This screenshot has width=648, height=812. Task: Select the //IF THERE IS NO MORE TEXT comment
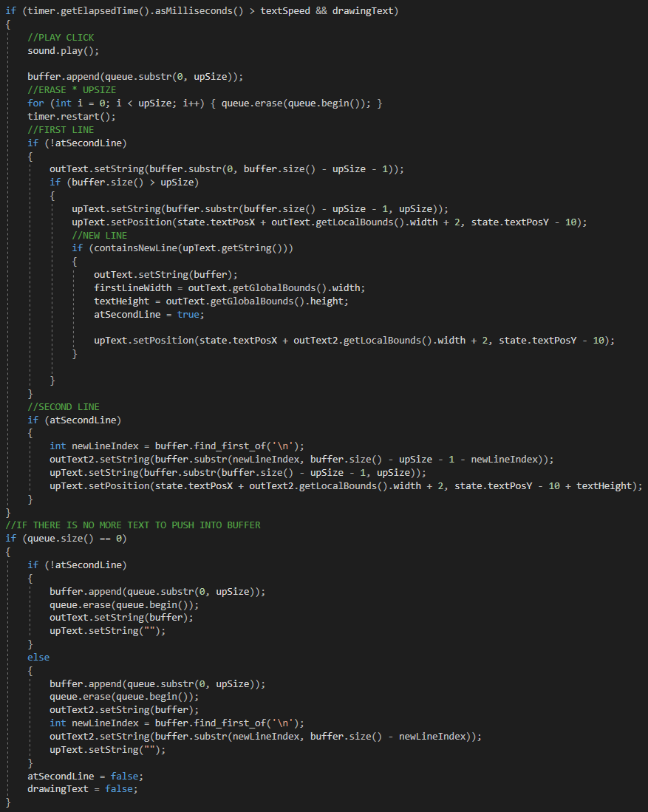tap(132, 525)
